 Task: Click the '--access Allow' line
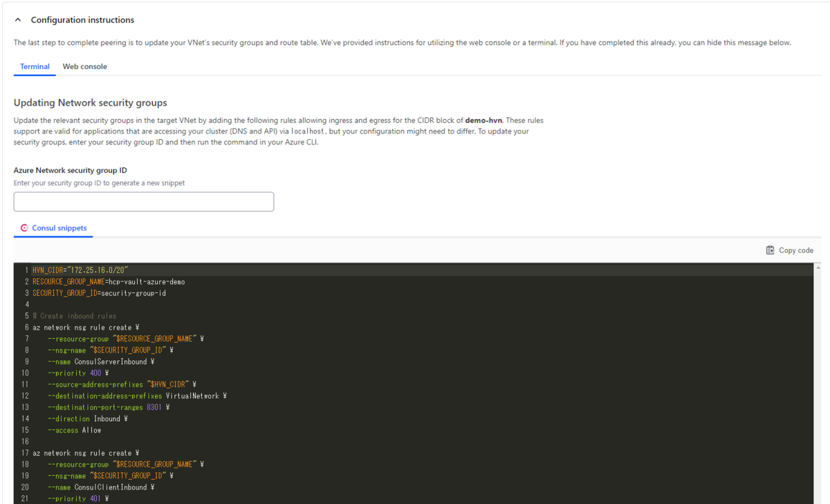[75, 430]
